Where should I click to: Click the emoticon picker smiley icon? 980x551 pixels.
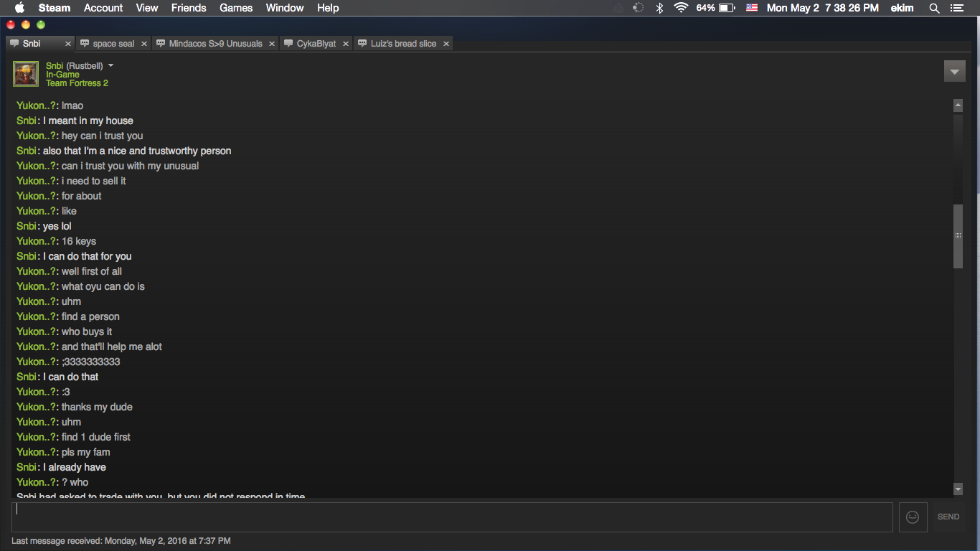(x=912, y=517)
